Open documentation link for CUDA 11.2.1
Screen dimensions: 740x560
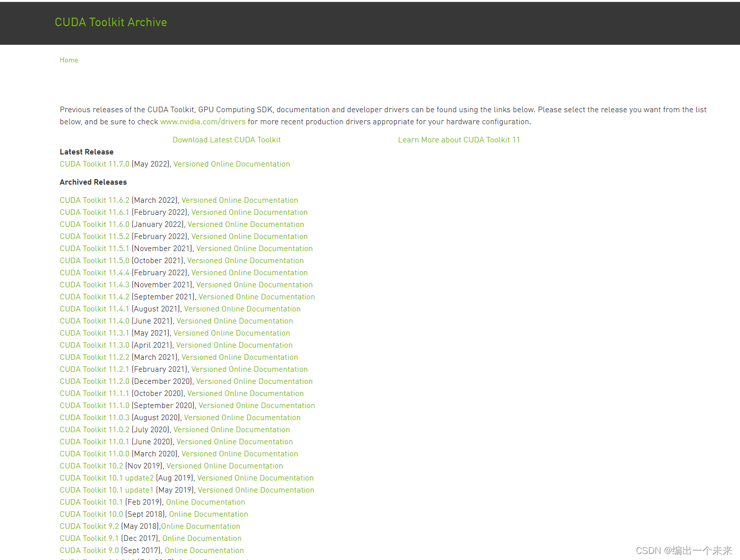(x=250, y=369)
